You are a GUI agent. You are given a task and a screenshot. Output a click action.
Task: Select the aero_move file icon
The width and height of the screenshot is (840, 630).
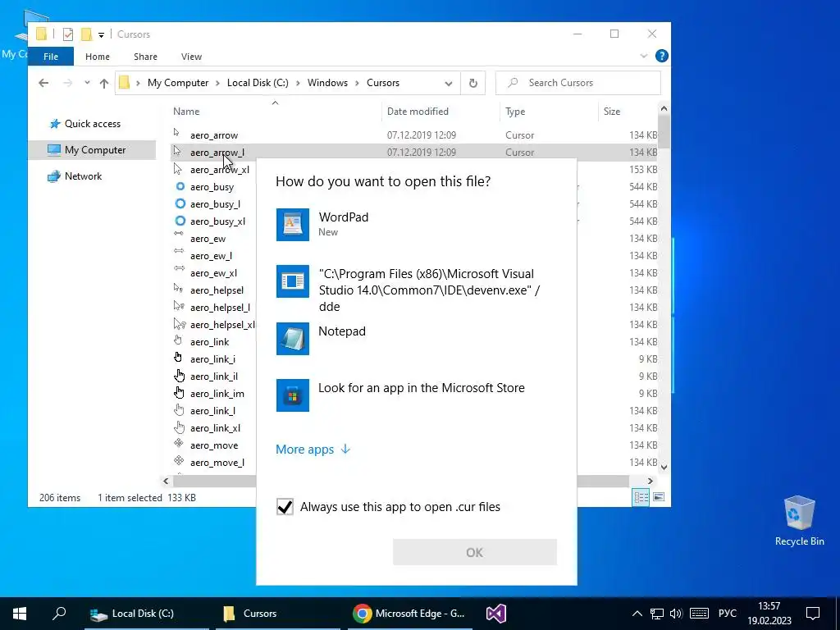click(x=179, y=444)
